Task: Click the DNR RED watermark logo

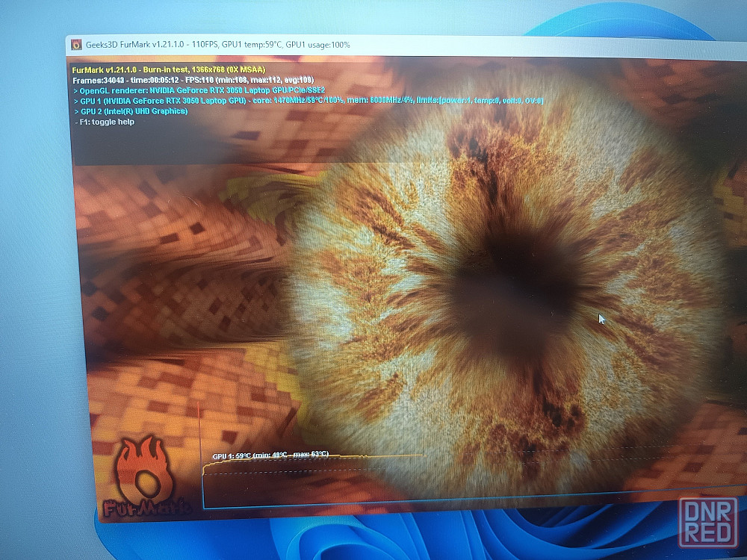Action: point(708,522)
